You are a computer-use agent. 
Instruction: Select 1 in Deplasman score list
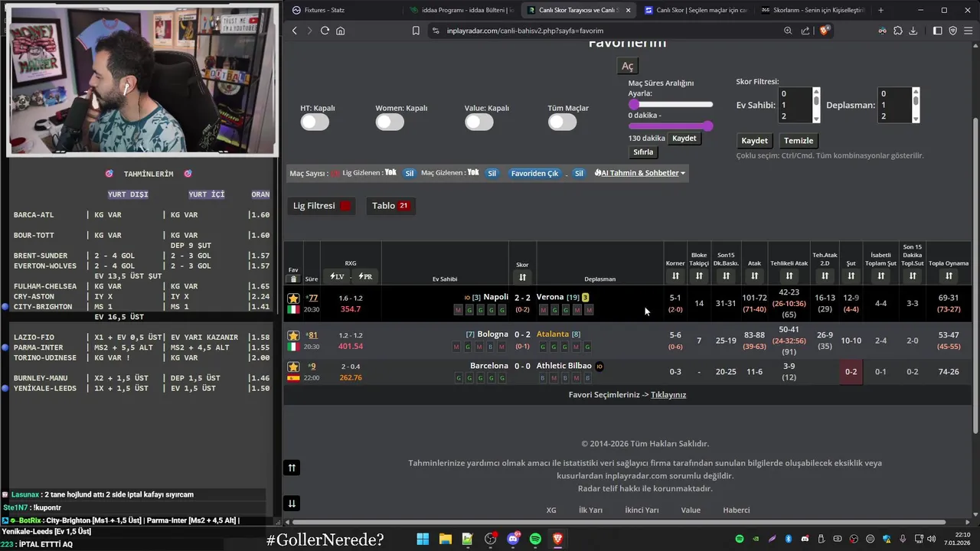[895, 105]
